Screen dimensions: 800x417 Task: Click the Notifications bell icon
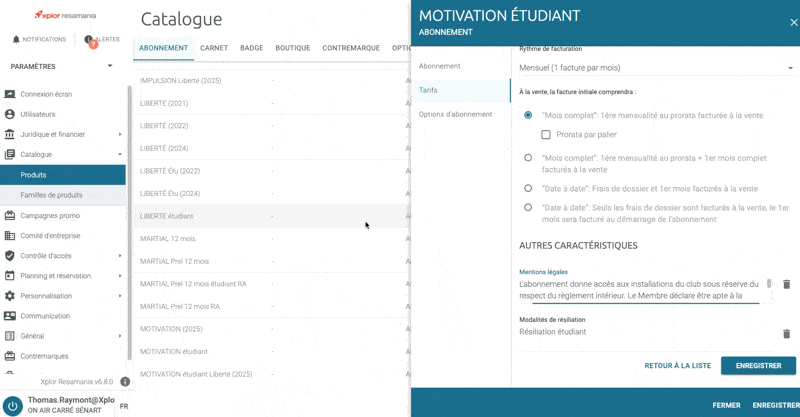tap(16, 39)
